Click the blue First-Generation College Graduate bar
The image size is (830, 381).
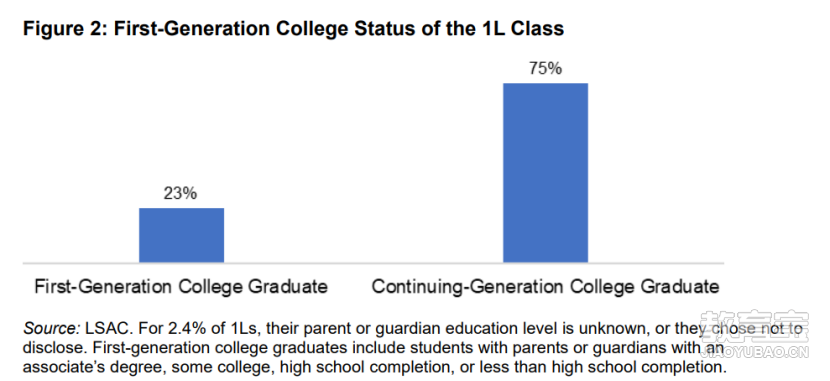182,235
